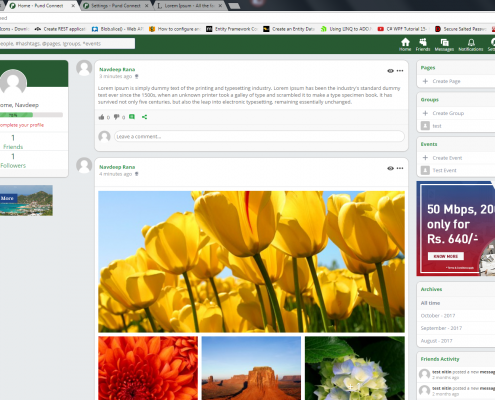Open the hydrangea photo
Screen dimensions: 495x400
pos(355,368)
